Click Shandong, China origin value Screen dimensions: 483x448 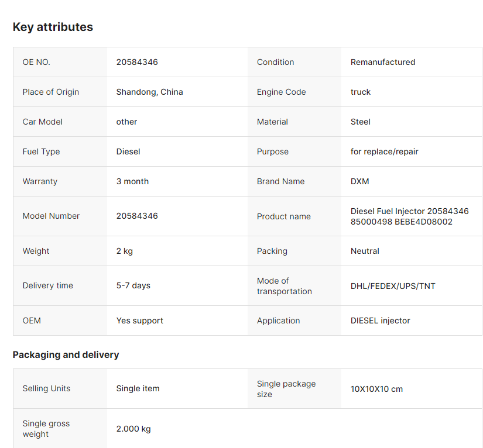150,92
